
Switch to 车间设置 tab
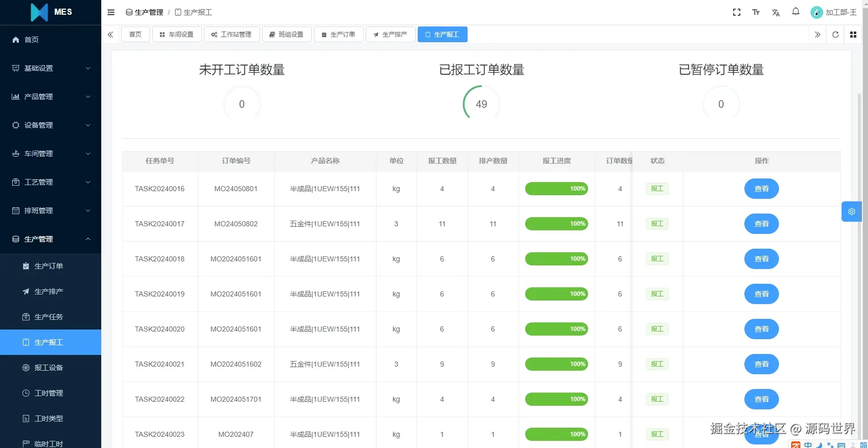pos(177,35)
